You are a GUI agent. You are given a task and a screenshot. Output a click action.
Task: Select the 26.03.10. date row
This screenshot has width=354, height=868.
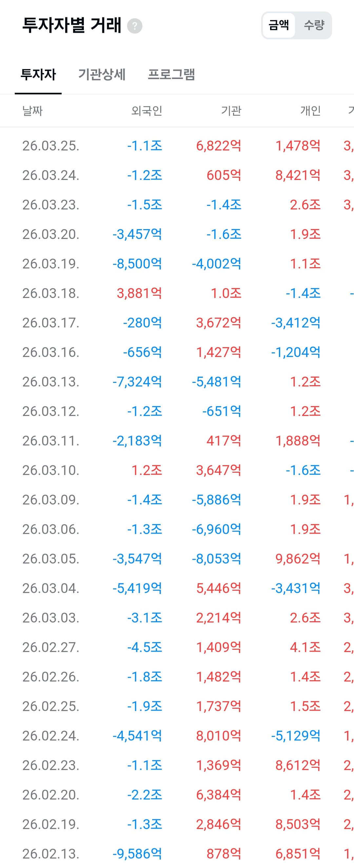(x=177, y=470)
